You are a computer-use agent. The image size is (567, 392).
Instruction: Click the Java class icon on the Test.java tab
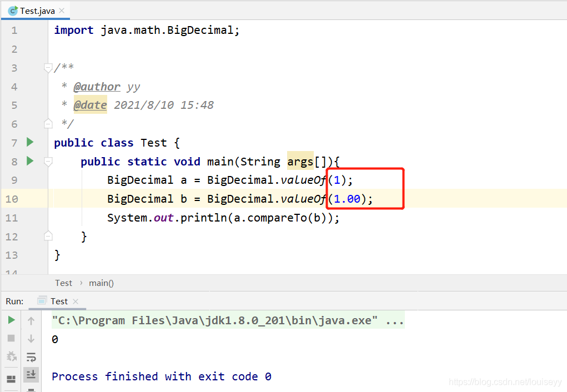click(x=13, y=11)
